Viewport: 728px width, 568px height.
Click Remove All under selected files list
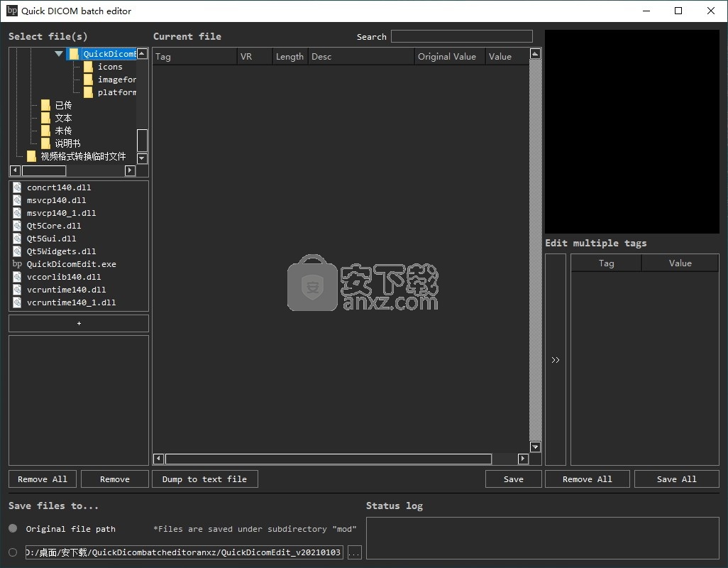coord(43,479)
